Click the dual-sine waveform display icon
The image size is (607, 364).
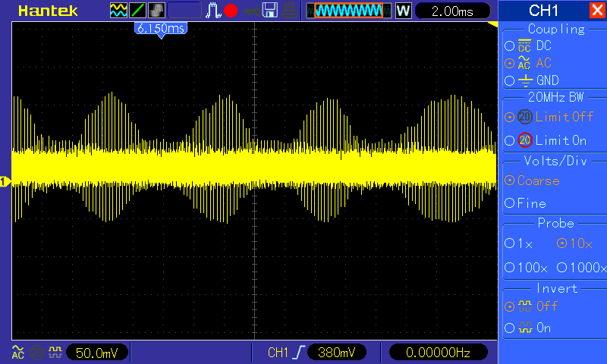click(118, 11)
